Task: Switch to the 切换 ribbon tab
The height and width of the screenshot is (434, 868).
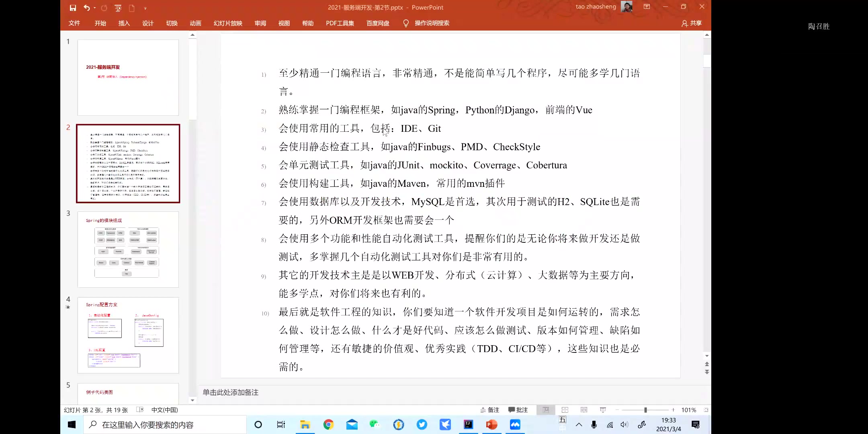Action: (x=172, y=23)
